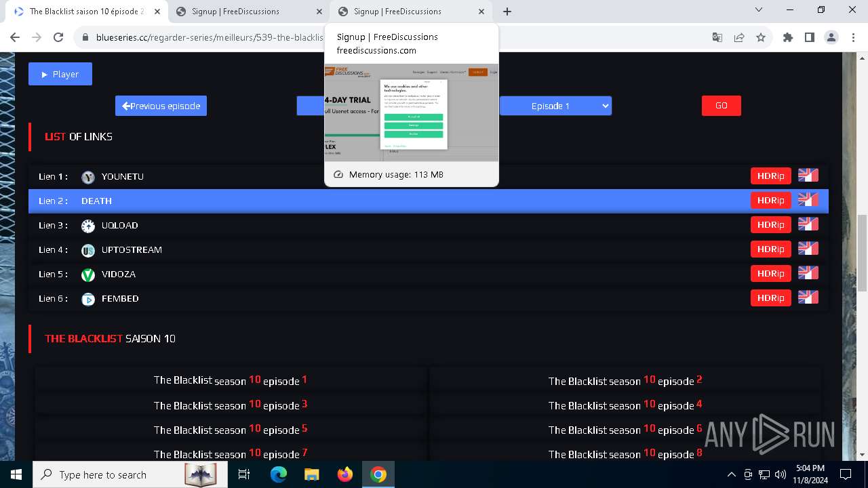Toggle the Chrome side panel icon
Image resolution: width=868 pixels, height=488 pixels.
pyautogui.click(x=810, y=37)
